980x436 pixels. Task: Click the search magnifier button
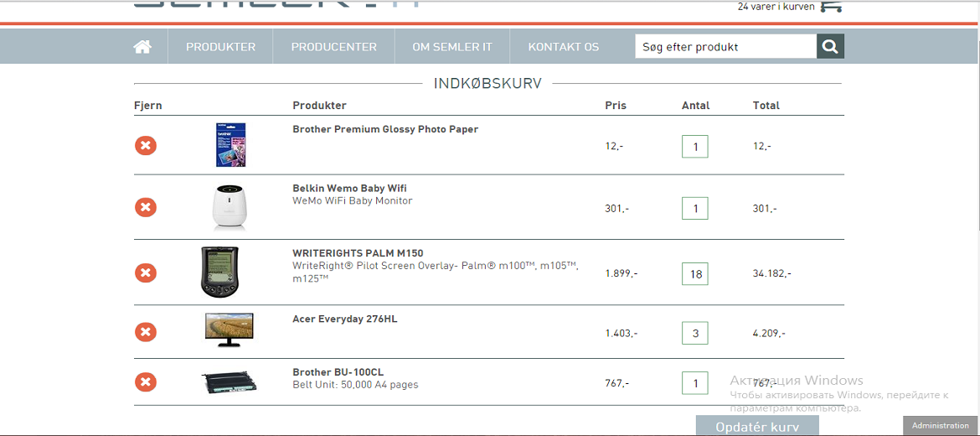pyautogui.click(x=830, y=46)
